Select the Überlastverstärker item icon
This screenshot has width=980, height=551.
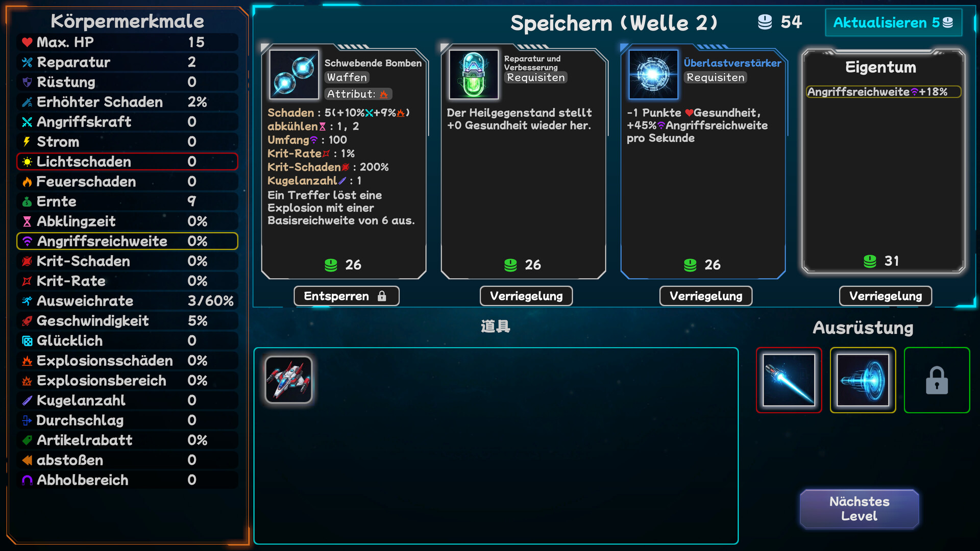tap(653, 74)
